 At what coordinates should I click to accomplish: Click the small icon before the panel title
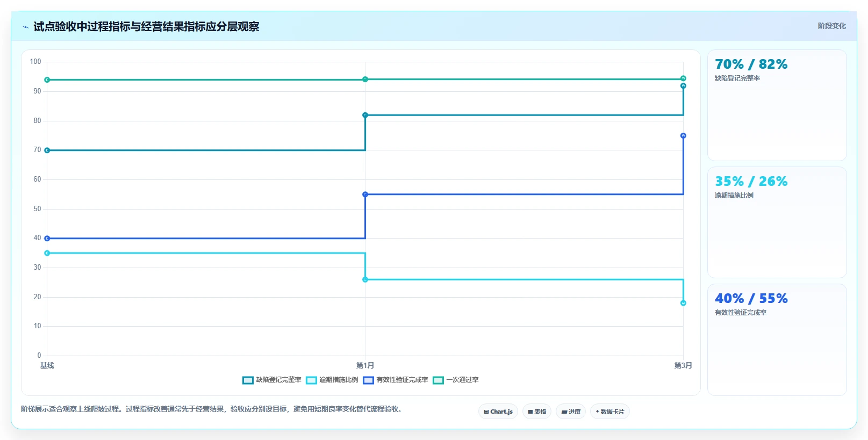point(25,27)
